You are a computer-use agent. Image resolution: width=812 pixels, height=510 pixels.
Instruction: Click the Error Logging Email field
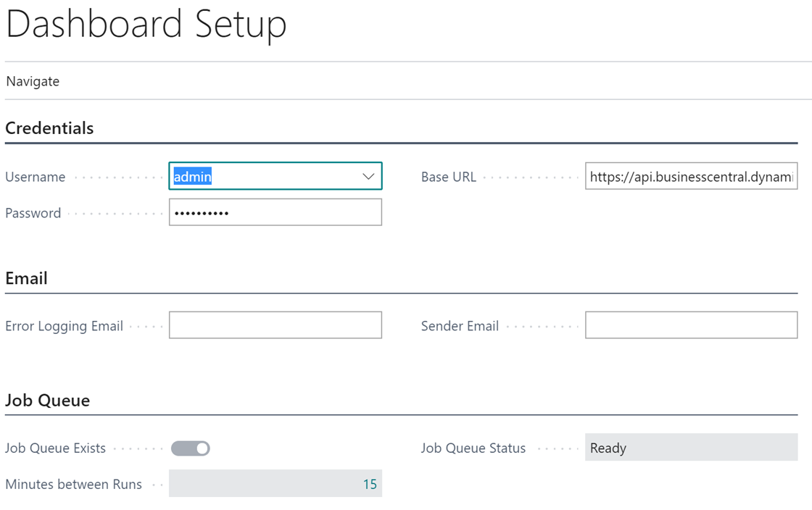point(275,325)
